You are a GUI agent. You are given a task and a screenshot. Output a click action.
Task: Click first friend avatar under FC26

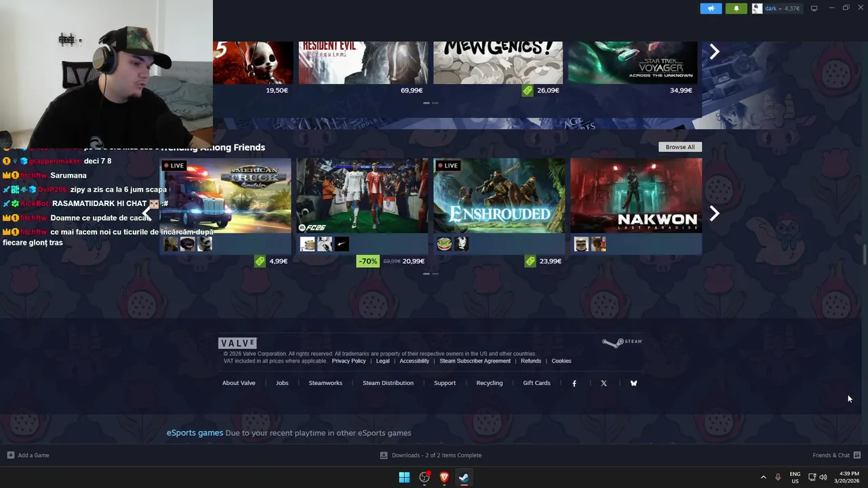coord(308,244)
